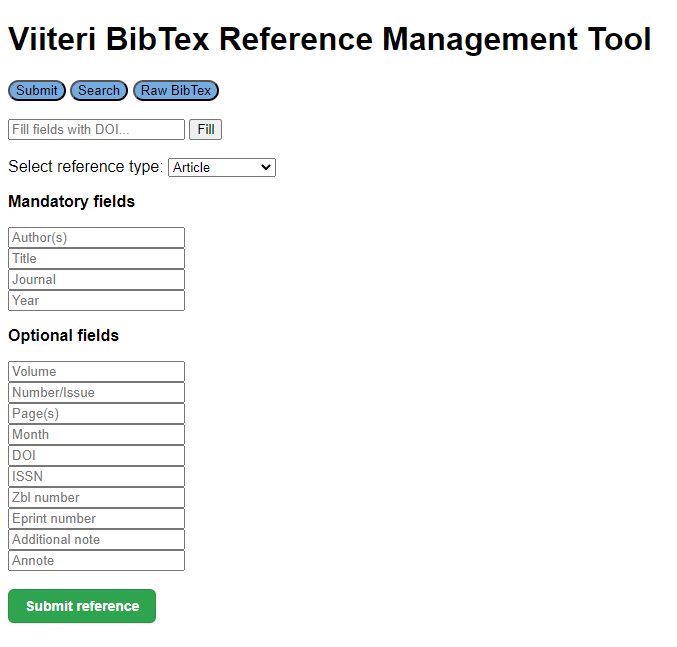Click the Submit navigation button

(x=37, y=91)
